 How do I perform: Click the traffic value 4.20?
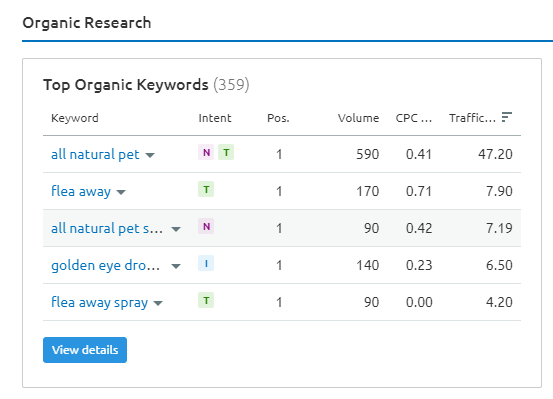pyautogui.click(x=499, y=302)
